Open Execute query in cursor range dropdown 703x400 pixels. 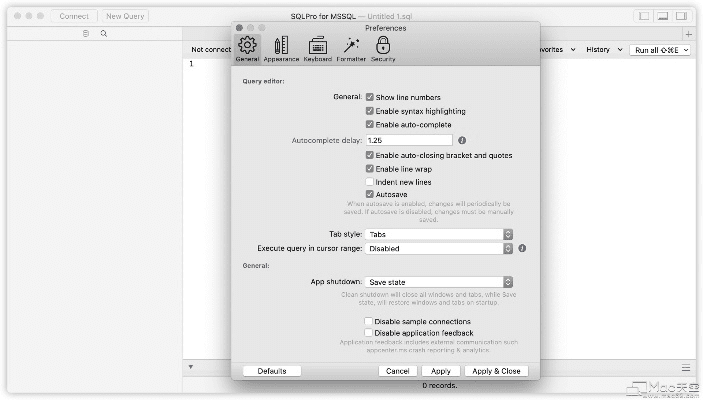coord(439,248)
